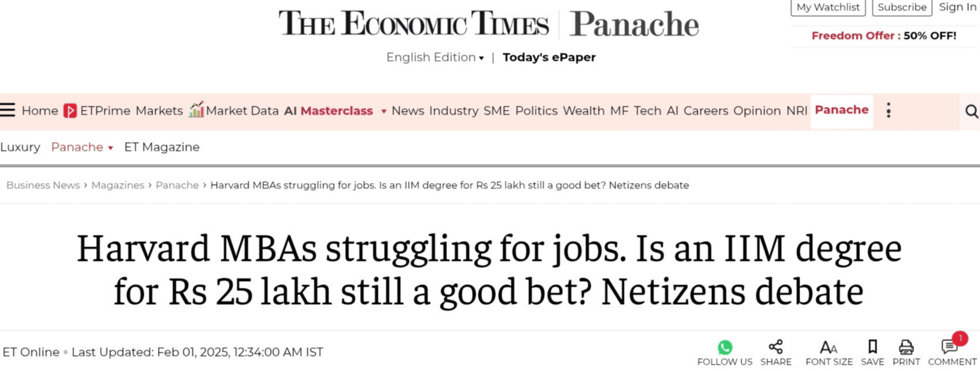Image resolution: width=980 pixels, height=371 pixels.
Task: Select the Panache navigation tab
Action: pyautogui.click(x=841, y=110)
